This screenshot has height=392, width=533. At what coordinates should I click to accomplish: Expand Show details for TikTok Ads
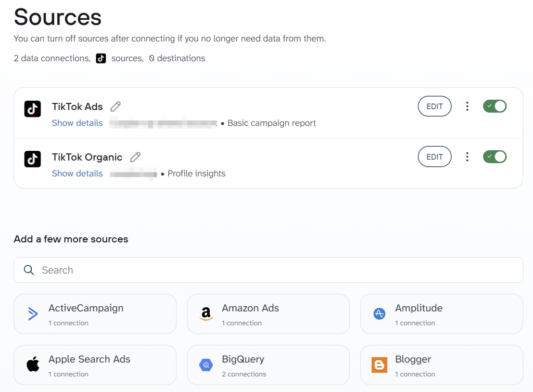coord(77,123)
